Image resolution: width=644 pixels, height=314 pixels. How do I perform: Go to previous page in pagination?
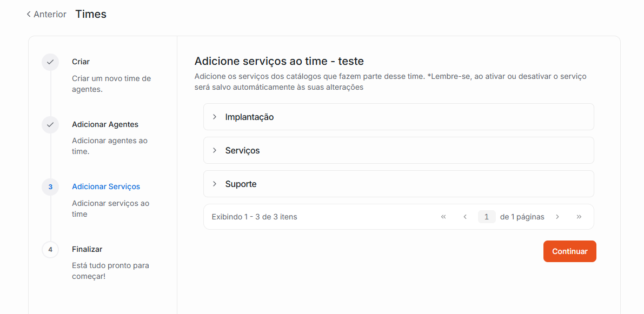pyautogui.click(x=465, y=217)
